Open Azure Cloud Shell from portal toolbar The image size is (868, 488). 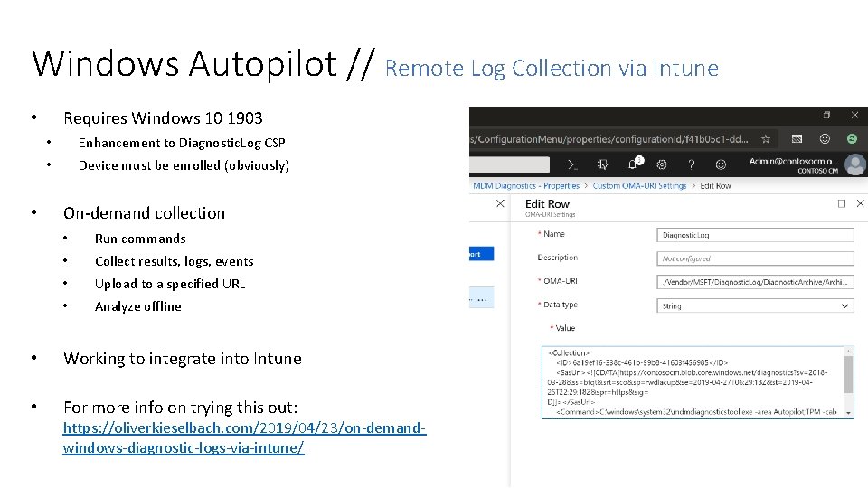(572, 164)
